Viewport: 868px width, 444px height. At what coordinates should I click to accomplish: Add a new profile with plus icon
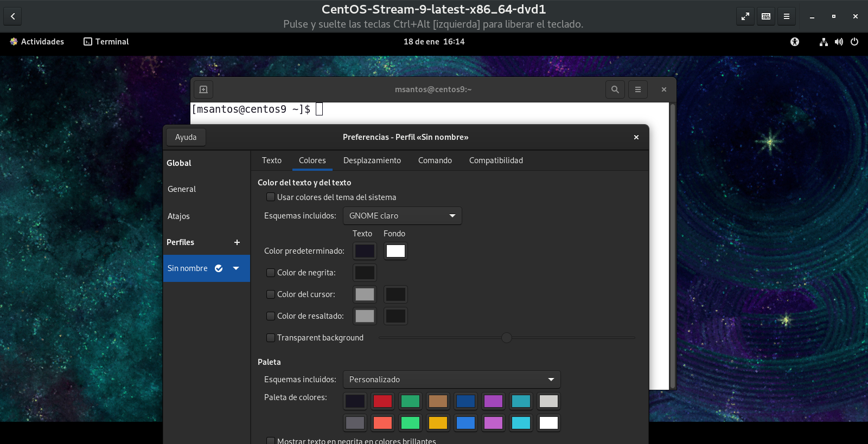tap(237, 242)
